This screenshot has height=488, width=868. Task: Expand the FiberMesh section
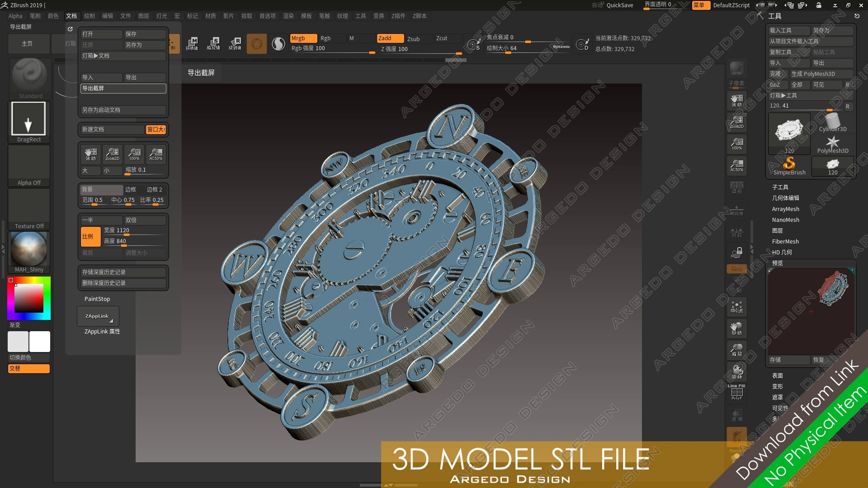point(785,241)
